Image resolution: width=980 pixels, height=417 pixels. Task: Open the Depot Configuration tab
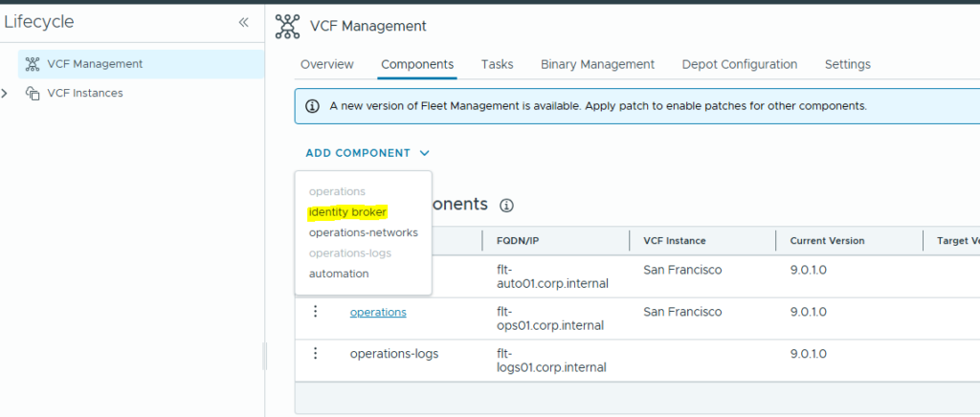point(739,64)
